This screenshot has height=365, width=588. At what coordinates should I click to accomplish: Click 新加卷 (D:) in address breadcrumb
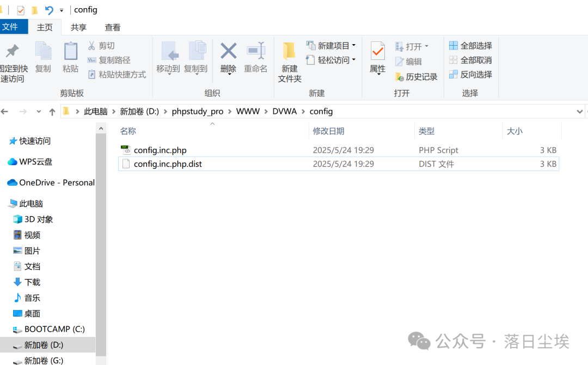[139, 112]
